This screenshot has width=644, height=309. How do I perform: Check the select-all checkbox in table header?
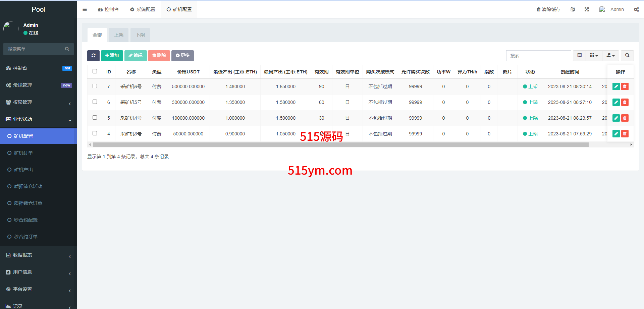click(x=95, y=71)
